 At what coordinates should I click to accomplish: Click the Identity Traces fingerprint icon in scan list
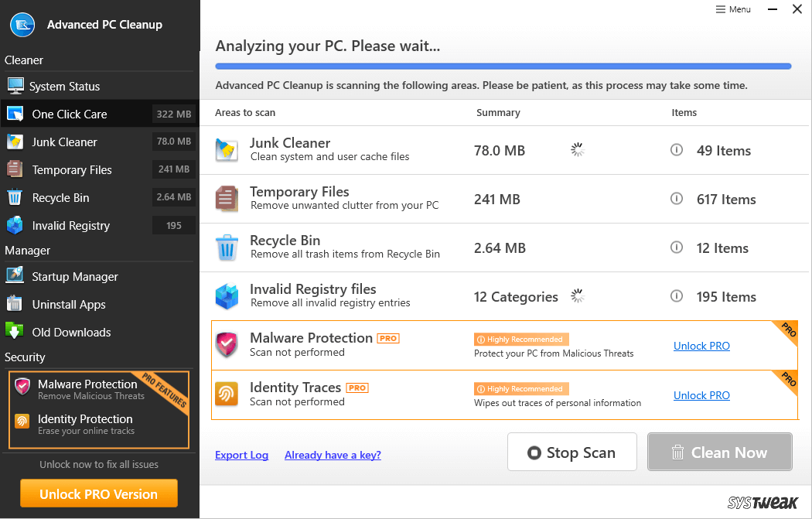point(227,394)
